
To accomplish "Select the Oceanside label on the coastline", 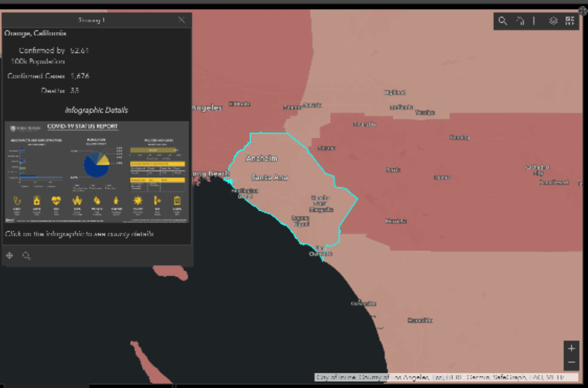I will point(363,303).
